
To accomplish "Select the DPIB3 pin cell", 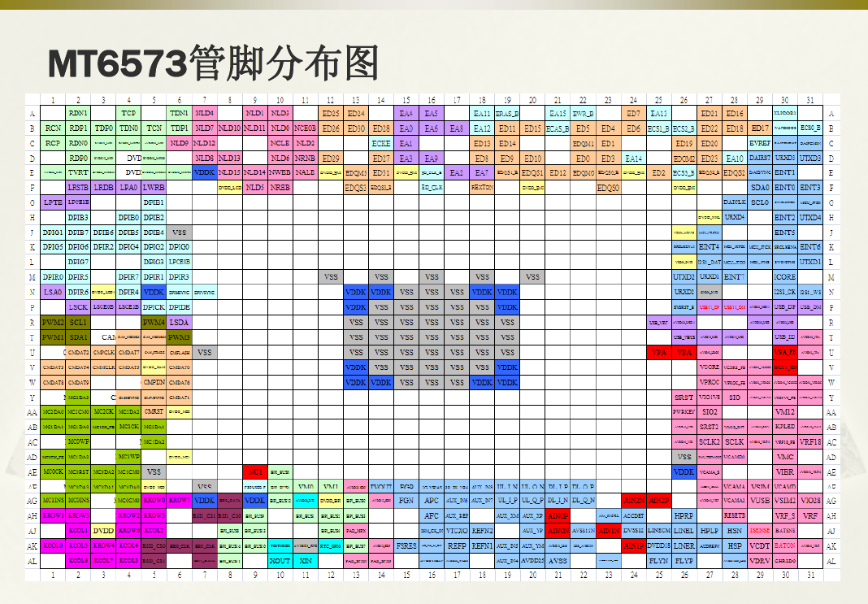I will pyautogui.click(x=78, y=218).
